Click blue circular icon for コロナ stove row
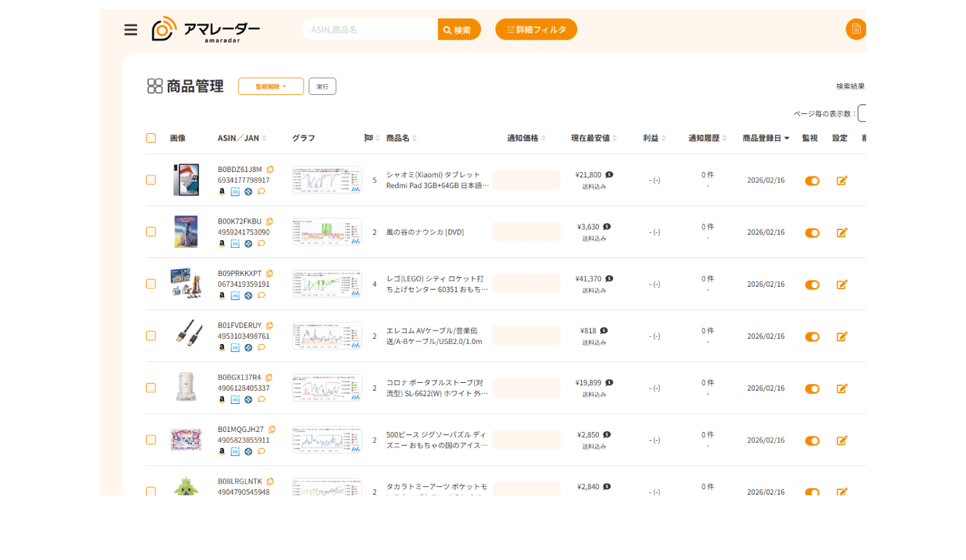The width and height of the screenshot is (966, 560). coord(248,400)
